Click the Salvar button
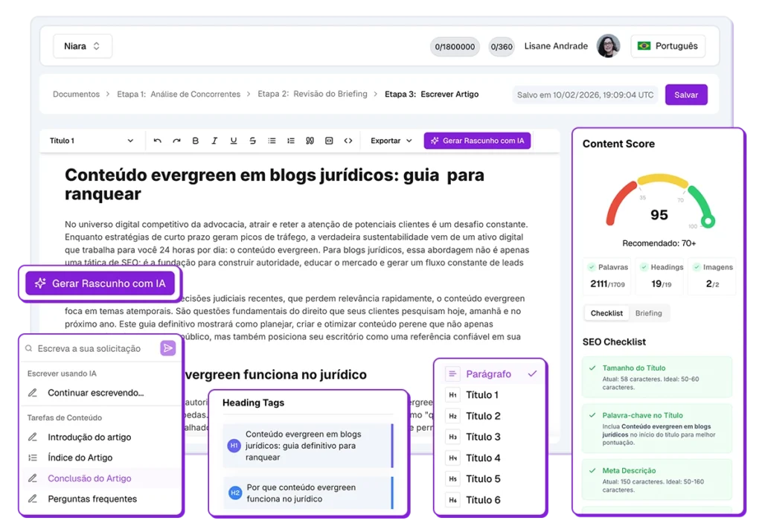 pos(685,94)
